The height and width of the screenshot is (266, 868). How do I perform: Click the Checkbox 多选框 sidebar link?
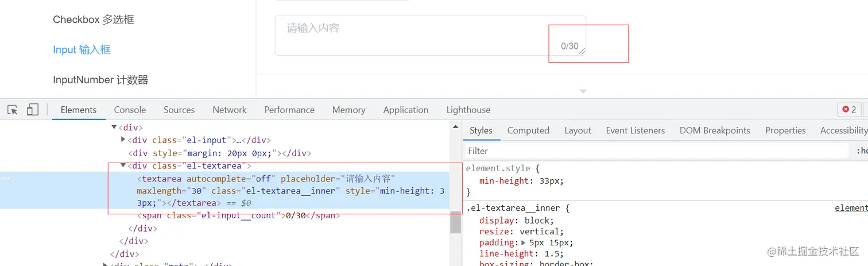tap(94, 20)
